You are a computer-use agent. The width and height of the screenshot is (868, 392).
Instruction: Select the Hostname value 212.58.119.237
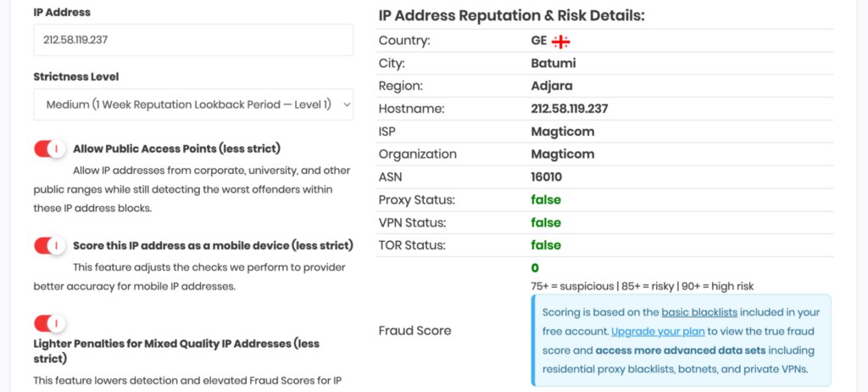point(569,109)
